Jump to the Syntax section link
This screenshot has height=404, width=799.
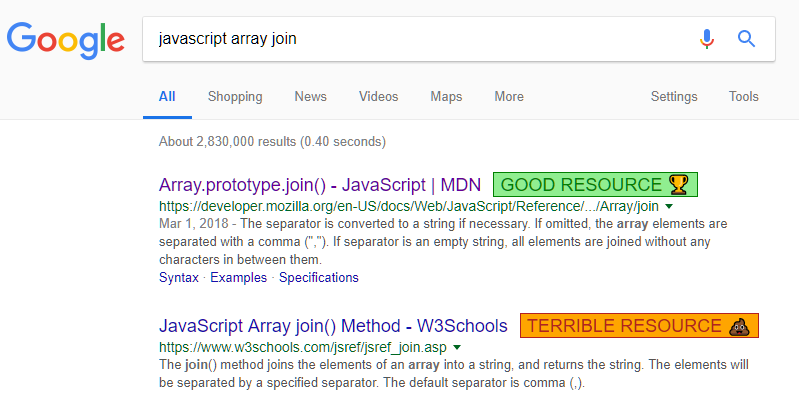click(x=179, y=277)
